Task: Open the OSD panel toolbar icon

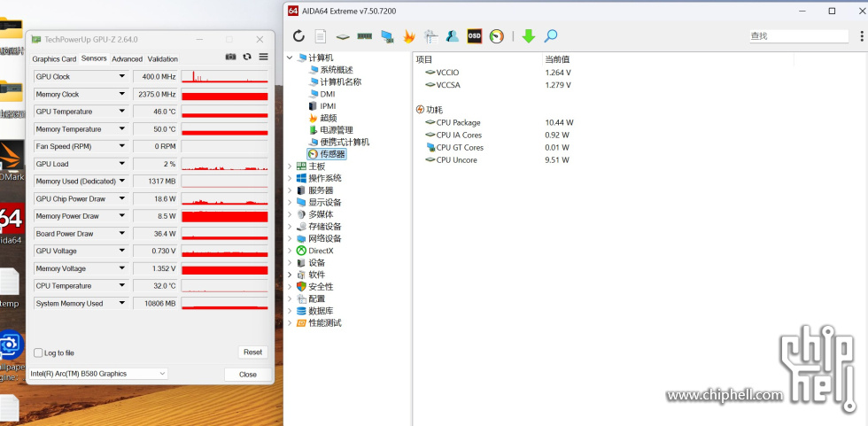Action: (x=475, y=36)
